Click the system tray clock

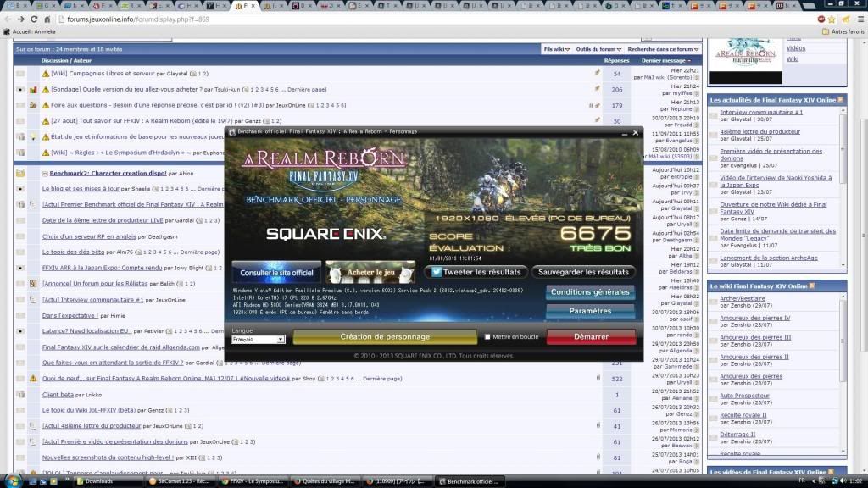(x=856, y=481)
